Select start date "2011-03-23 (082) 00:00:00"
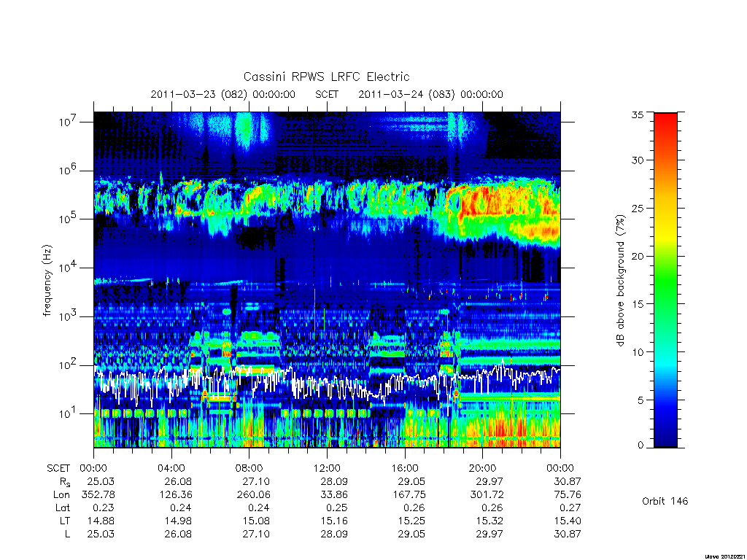This screenshot has width=747, height=560. pos(223,94)
